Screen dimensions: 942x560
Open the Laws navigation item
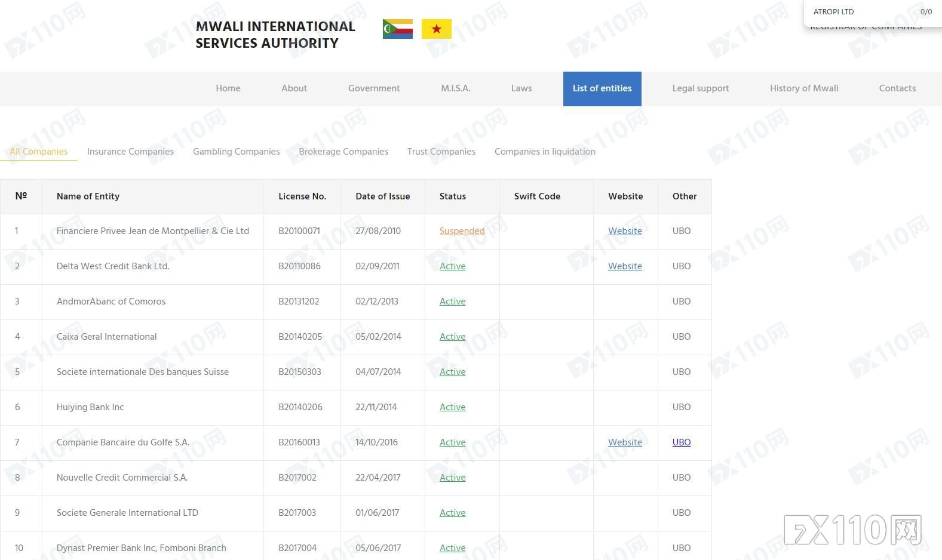(x=521, y=88)
